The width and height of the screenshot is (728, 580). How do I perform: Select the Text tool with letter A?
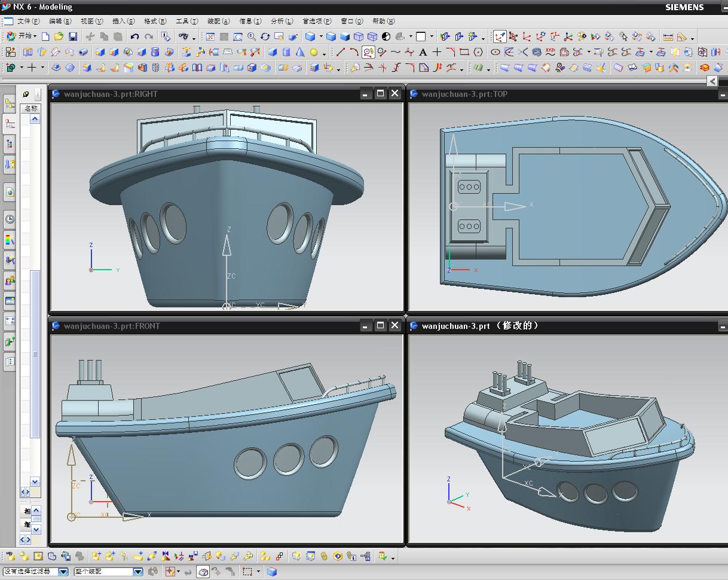click(423, 52)
